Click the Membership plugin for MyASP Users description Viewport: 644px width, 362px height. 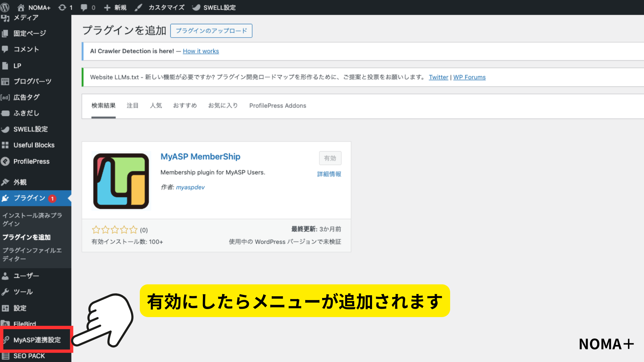[x=213, y=172]
